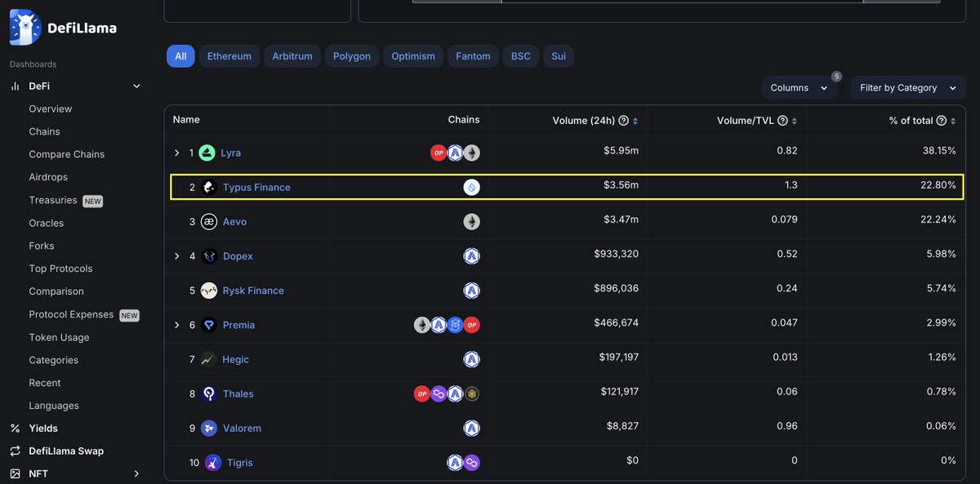
Task: Switch to the Ethereum chain tab
Action: [229, 56]
